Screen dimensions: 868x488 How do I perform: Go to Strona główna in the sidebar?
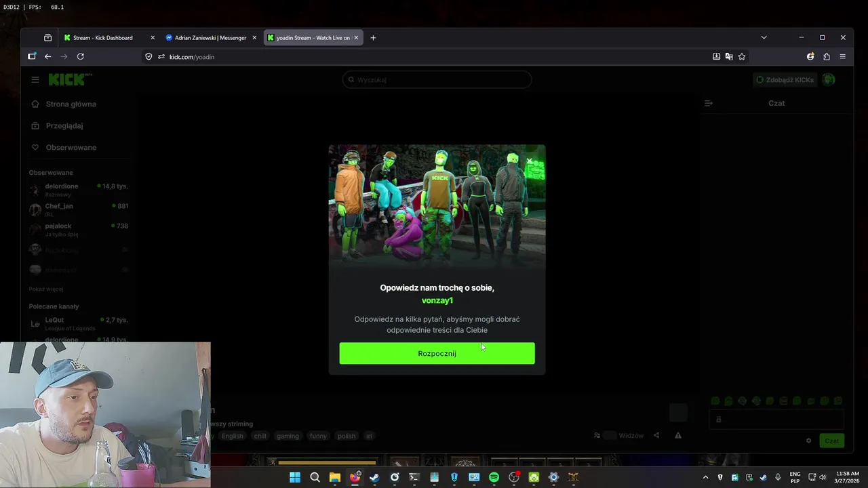click(x=64, y=104)
